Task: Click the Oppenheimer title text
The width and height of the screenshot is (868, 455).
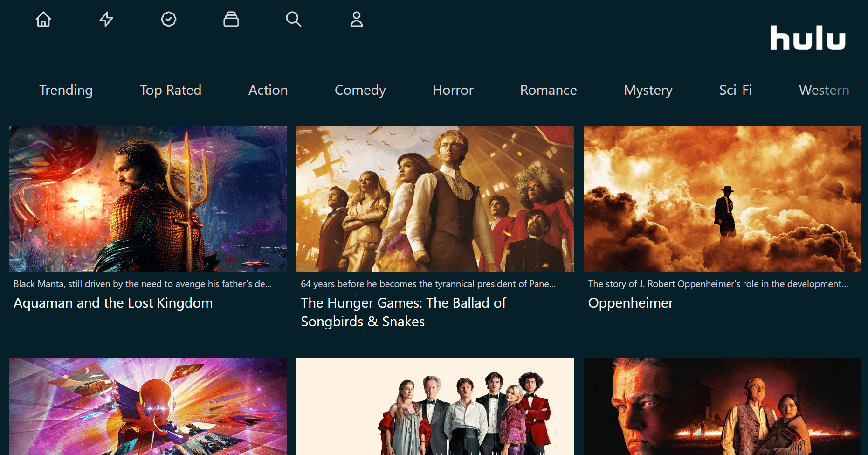Action: [631, 303]
